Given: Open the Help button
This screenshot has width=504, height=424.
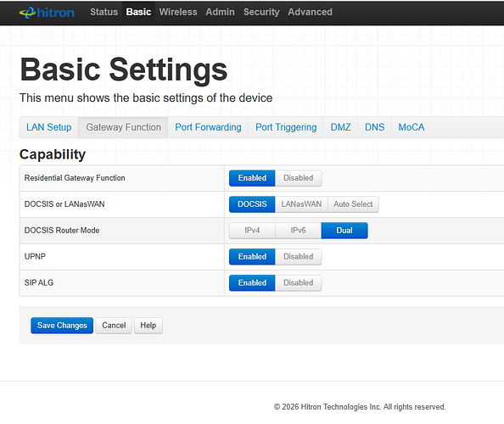Looking at the screenshot, I should click(148, 326).
